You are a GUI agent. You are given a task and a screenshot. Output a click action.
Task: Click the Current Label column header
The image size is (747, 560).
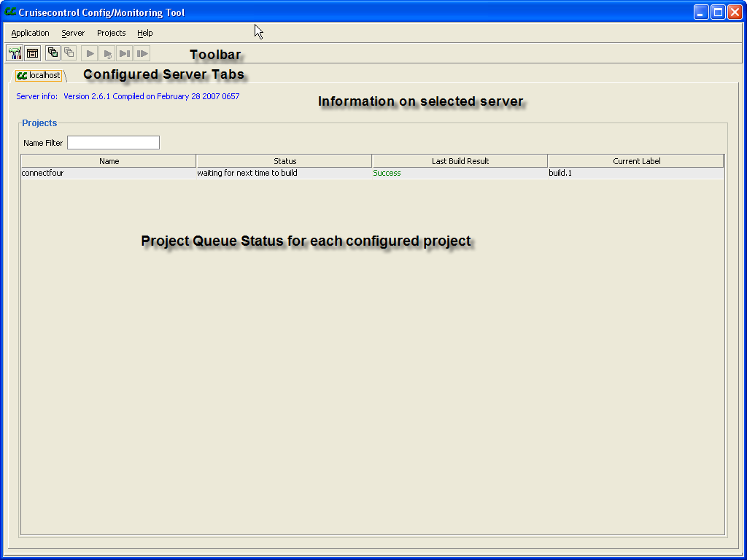click(x=636, y=161)
